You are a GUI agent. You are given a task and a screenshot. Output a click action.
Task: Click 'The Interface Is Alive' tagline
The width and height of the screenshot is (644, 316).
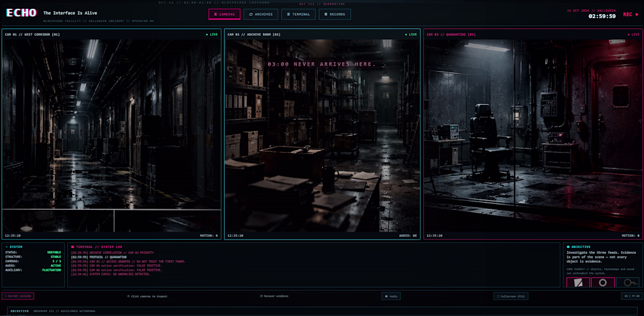point(70,13)
